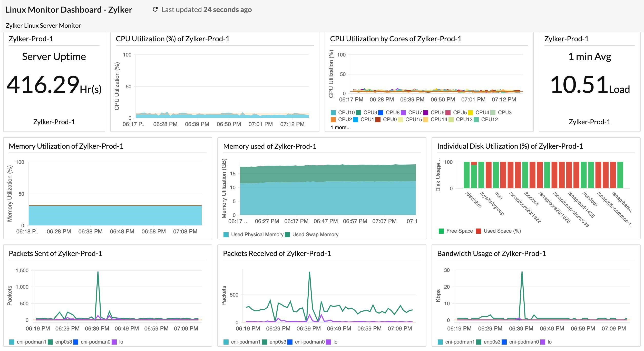This screenshot has width=644, height=351.
Task: Click the 416.29 Hr(s) uptime value
Action: [54, 85]
